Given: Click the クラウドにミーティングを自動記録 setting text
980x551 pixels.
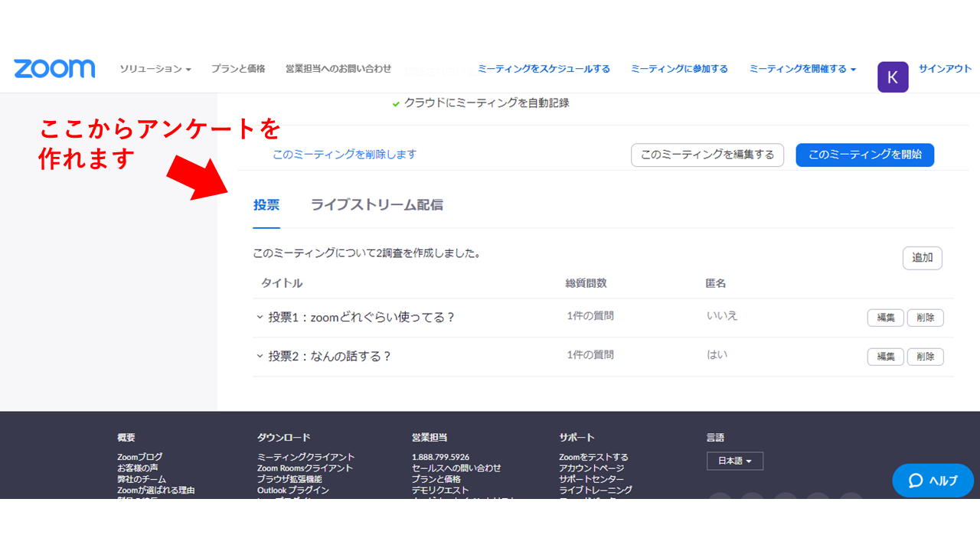Looking at the screenshot, I should (x=486, y=103).
